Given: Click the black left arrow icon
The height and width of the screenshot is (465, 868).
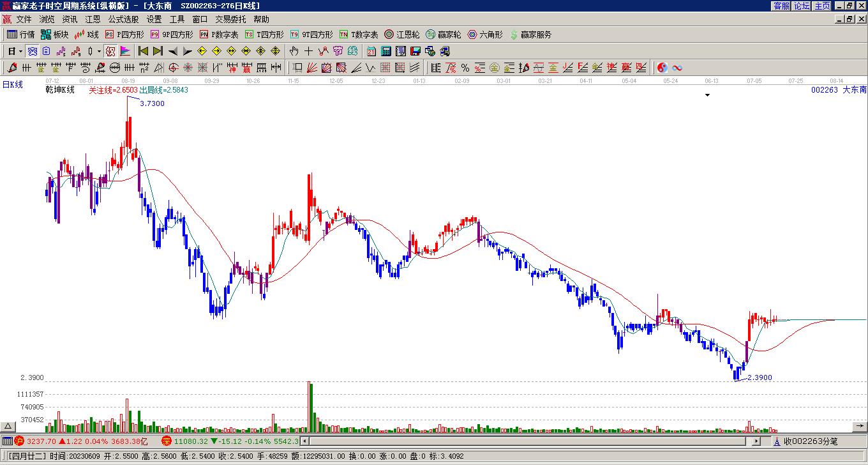Looking at the screenshot, I should pyautogui.click(x=172, y=51).
